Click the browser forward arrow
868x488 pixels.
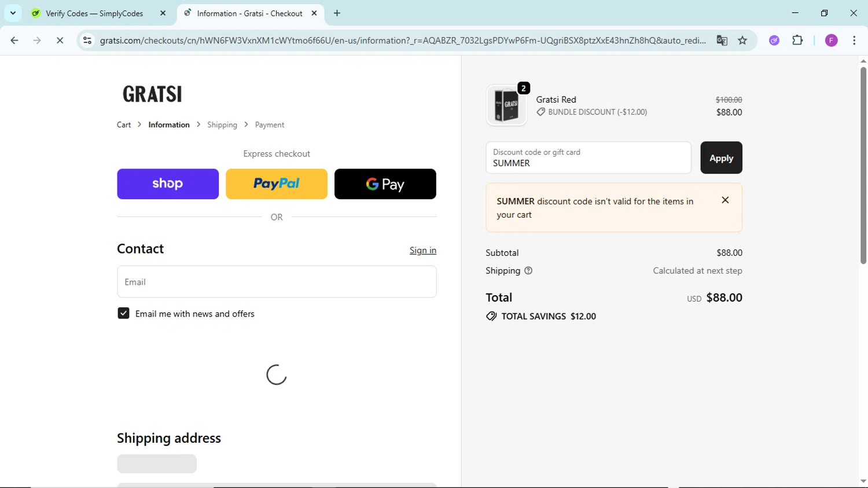37,41
